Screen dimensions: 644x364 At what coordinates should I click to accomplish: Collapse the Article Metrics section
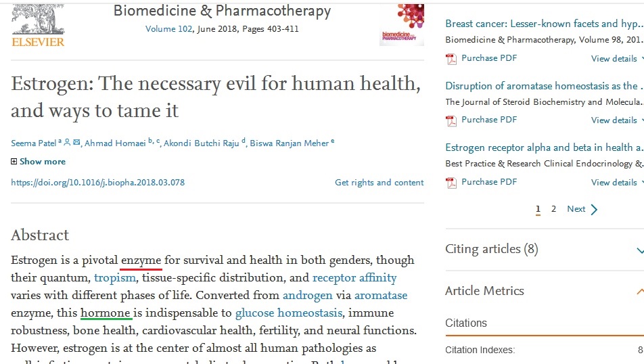click(639, 292)
